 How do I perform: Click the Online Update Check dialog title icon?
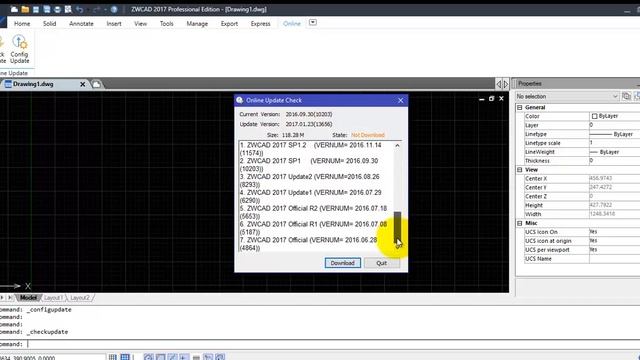pos(240,100)
